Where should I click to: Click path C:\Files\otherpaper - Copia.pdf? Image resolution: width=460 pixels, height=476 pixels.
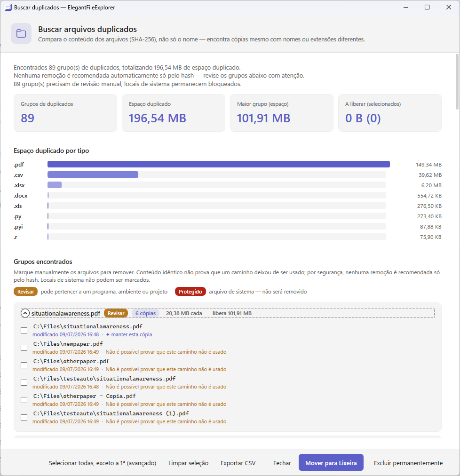(x=84, y=396)
